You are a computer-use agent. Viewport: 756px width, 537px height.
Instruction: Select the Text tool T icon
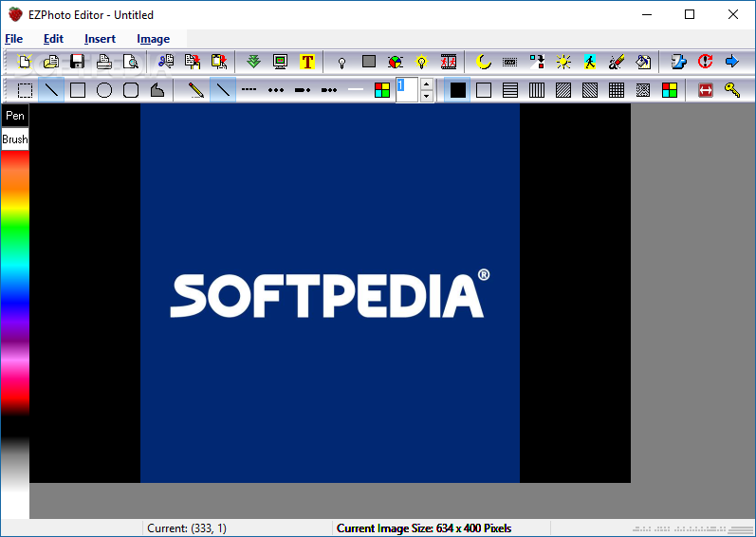coord(307,62)
